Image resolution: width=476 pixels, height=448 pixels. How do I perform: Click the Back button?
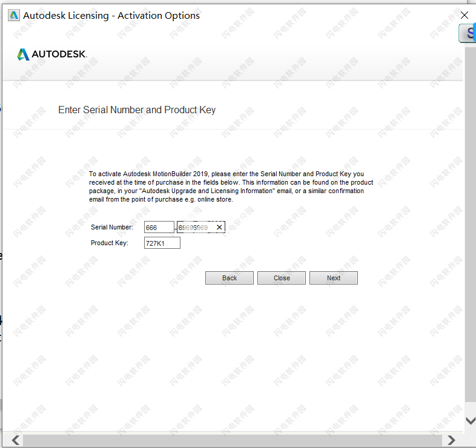(229, 278)
